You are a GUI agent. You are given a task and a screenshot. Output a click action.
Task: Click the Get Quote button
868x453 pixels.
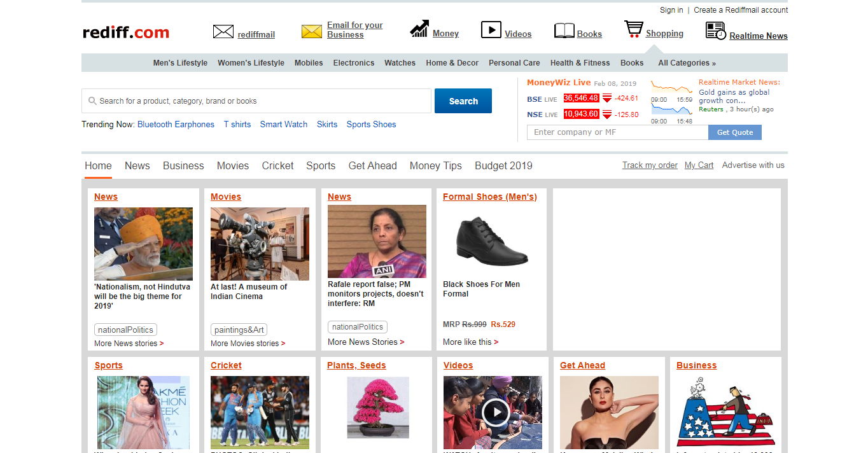point(734,132)
